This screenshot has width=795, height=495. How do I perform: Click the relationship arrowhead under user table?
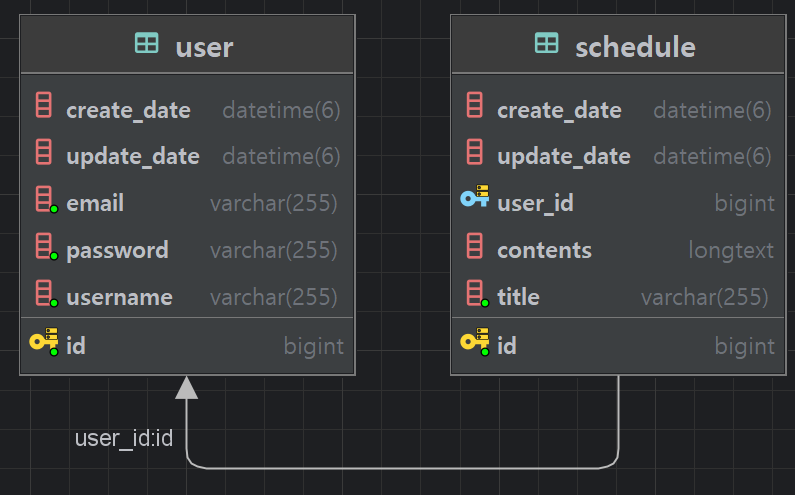pos(187,387)
